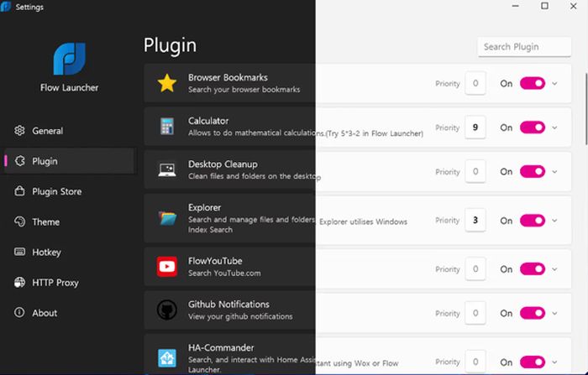Open the About page tab
588x375 pixels.
70,312
